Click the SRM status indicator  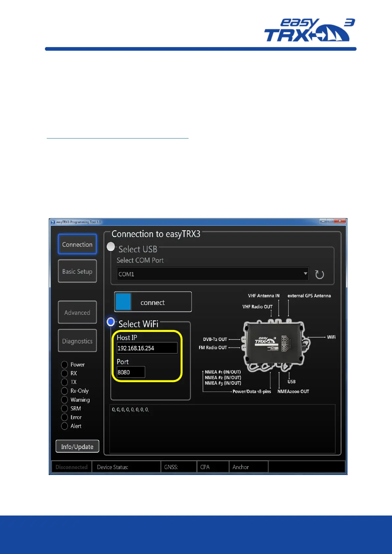tap(65, 408)
